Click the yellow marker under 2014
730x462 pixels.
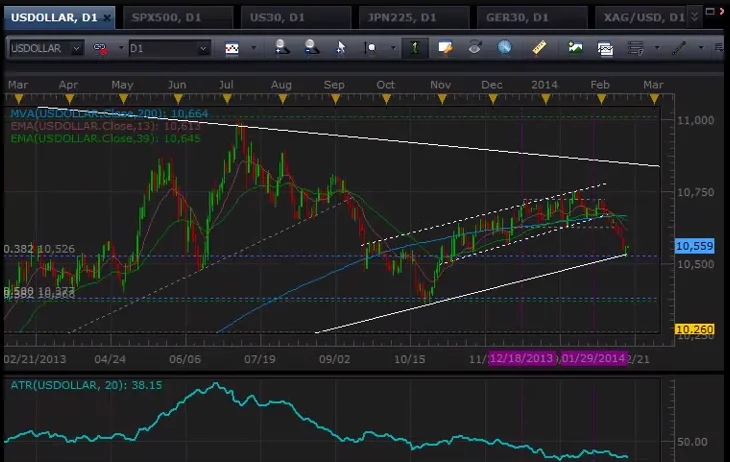click(x=546, y=99)
